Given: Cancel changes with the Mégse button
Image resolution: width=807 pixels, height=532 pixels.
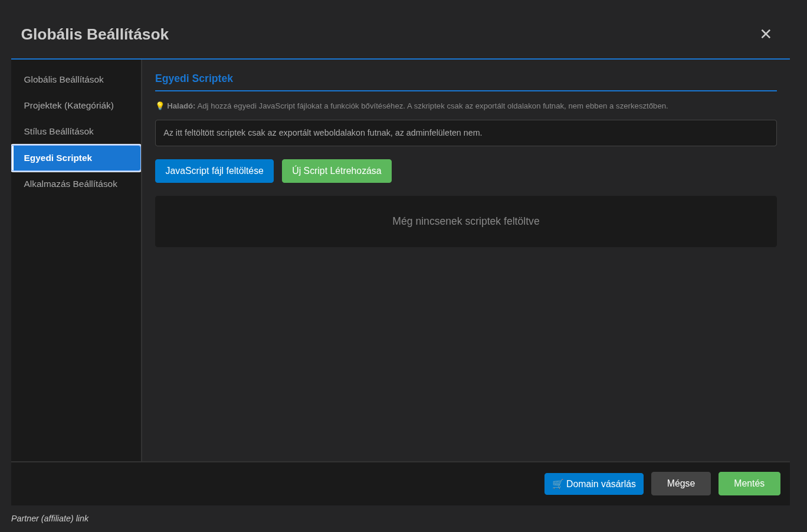Looking at the screenshot, I should point(681,483).
